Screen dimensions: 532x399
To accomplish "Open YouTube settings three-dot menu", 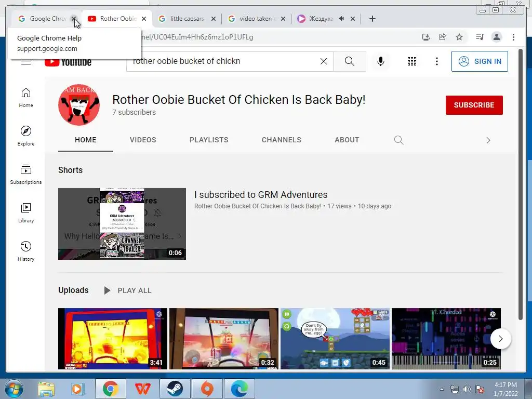I will pyautogui.click(x=436, y=61).
